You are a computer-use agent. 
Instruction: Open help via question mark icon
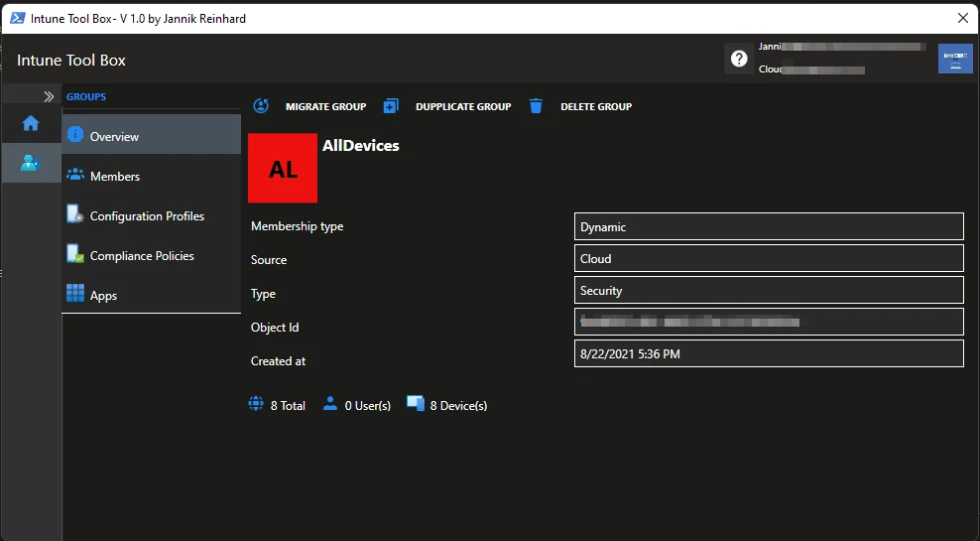tap(739, 59)
